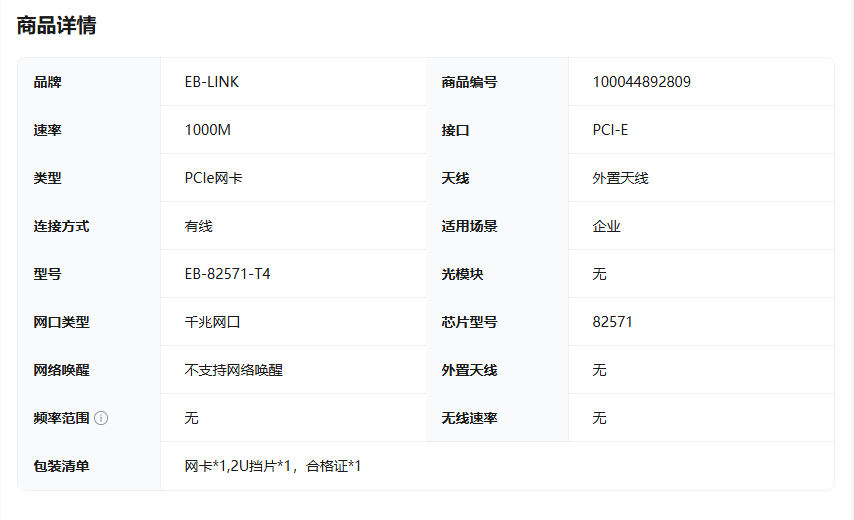
Task: Click the value 外置天线 in 天线 row
Action: [x=620, y=178]
